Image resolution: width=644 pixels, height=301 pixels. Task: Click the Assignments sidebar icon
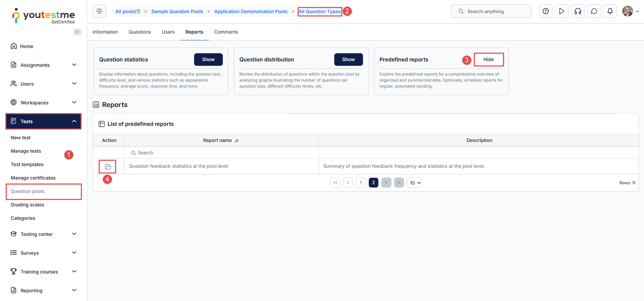tap(14, 65)
